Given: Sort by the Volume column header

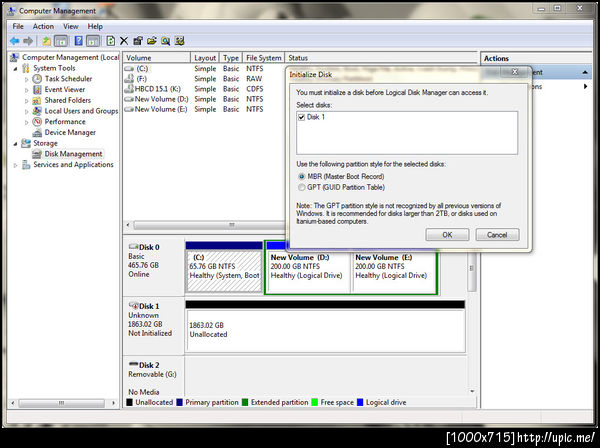Looking at the screenshot, I should (x=157, y=58).
